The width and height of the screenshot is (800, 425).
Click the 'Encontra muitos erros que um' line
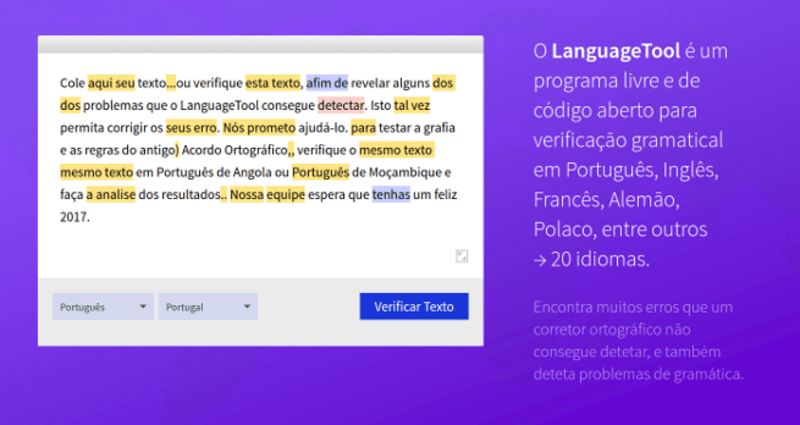(x=633, y=308)
